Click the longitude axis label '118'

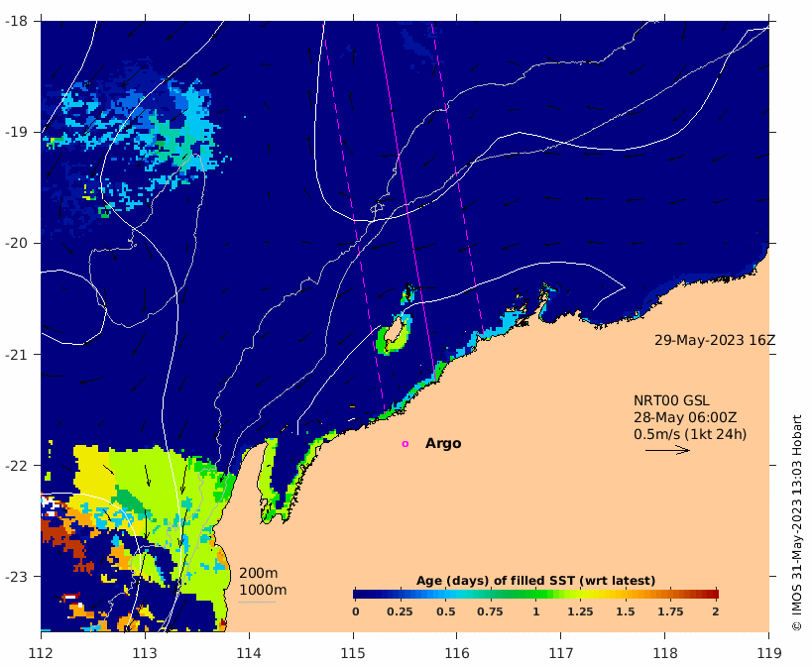665,653
